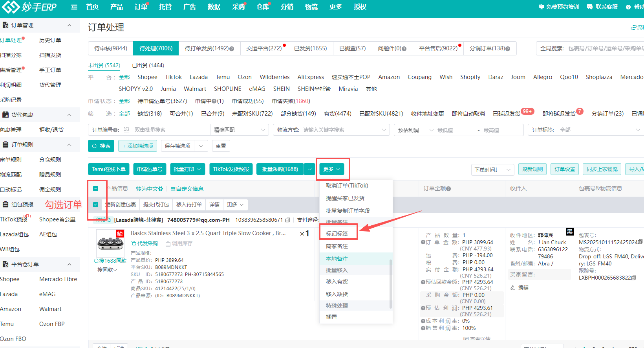Select 标记标签 from the 更多 menu
Screen dimensions: 644x348
[337, 234]
